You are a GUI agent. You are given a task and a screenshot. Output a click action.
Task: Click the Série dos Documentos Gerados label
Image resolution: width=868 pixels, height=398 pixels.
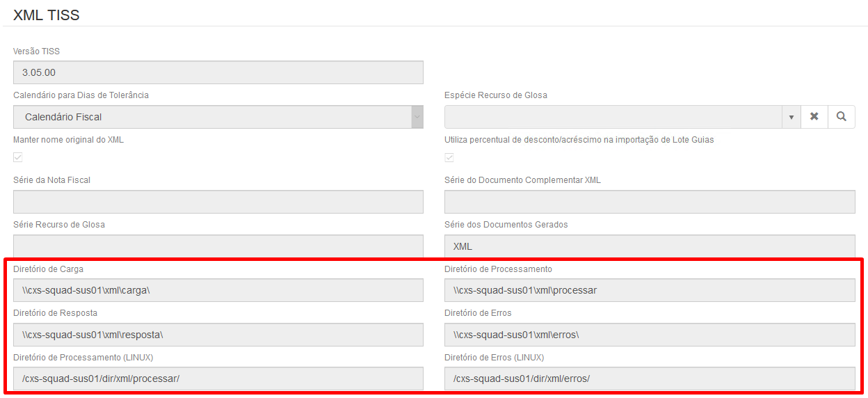click(x=506, y=225)
